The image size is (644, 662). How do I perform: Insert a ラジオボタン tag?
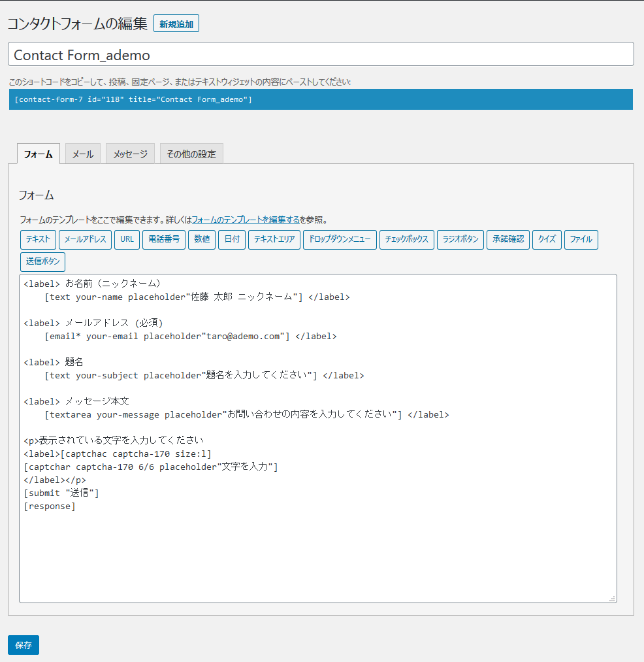click(460, 239)
